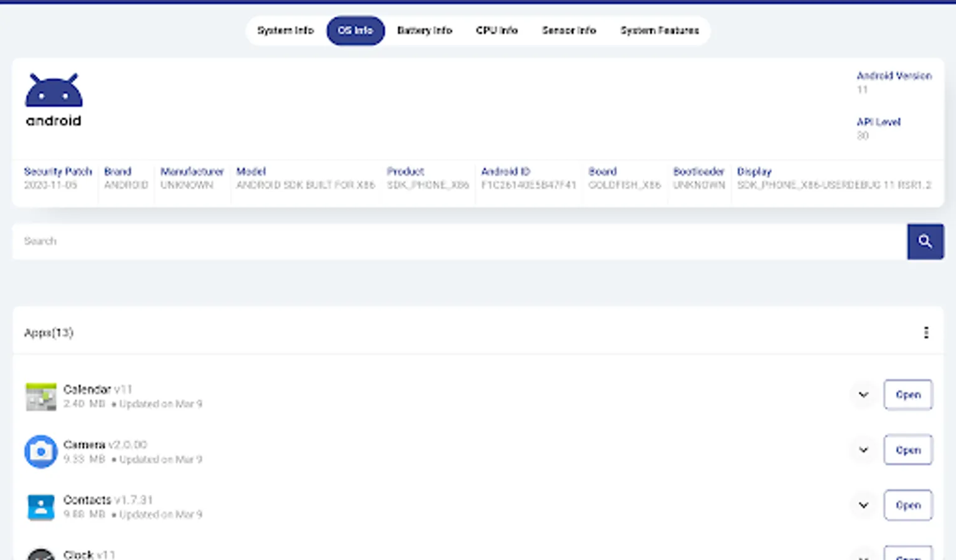
Task: Click the Contacts app icon
Action: (40, 506)
